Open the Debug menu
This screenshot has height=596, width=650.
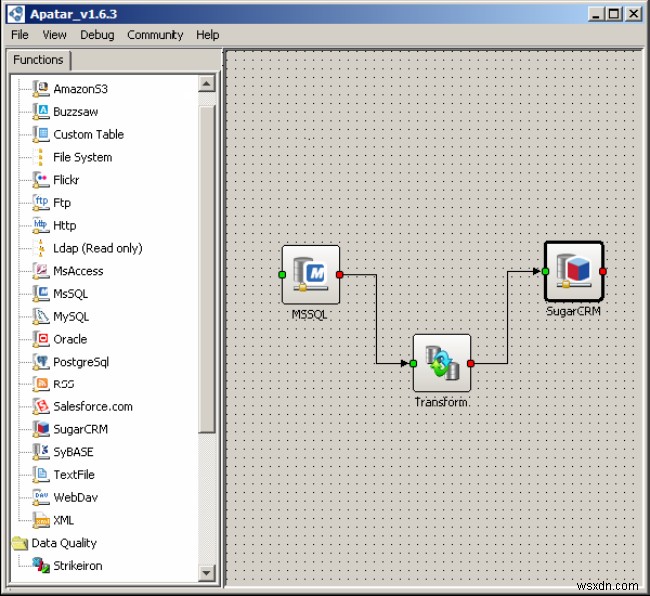pyautogui.click(x=97, y=35)
